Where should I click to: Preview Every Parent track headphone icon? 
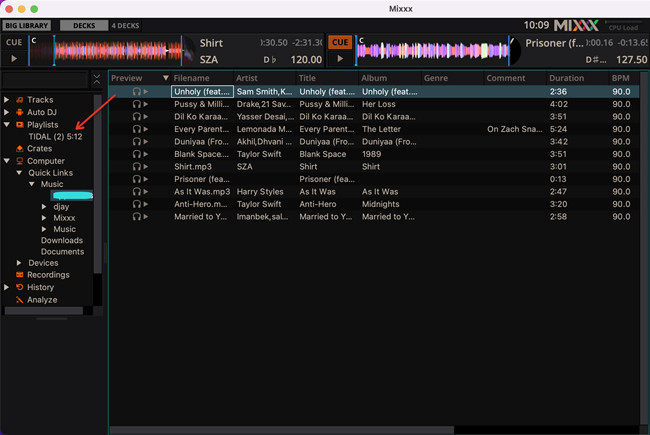[136, 129]
